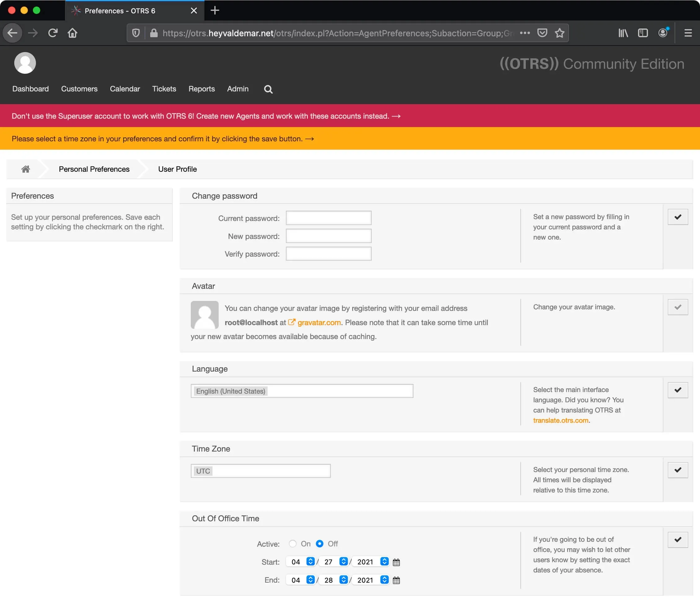Image resolution: width=700 pixels, height=600 pixels.
Task: Open calendar picker for End date
Action: coord(396,580)
